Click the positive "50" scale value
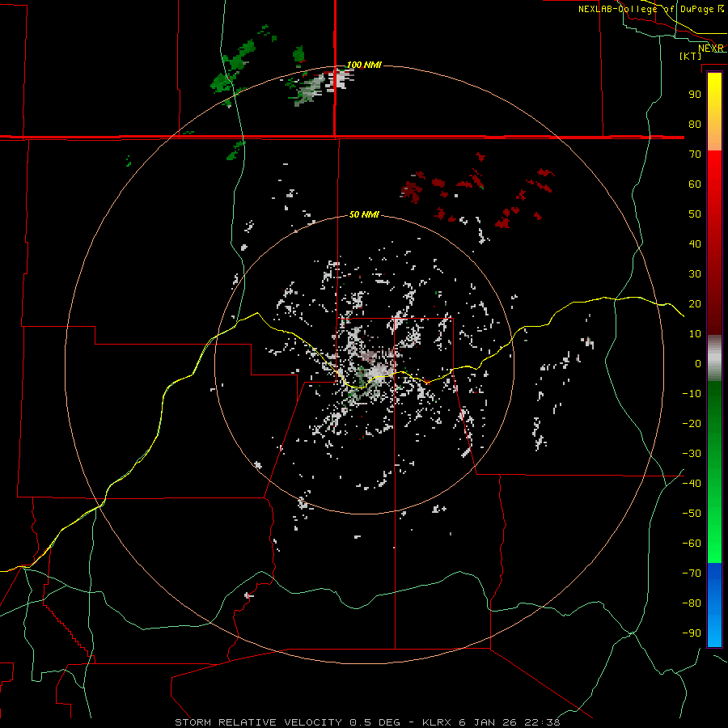The image size is (728, 728). (695, 214)
